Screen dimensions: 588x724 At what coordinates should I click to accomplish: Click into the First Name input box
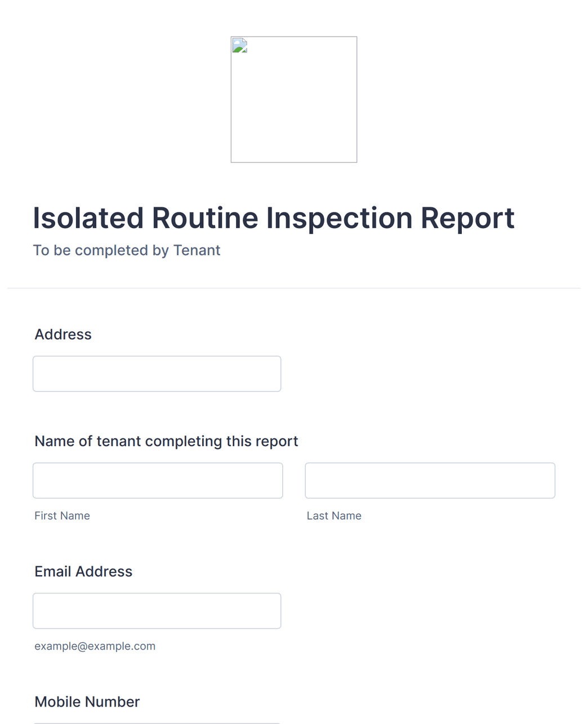click(158, 481)
